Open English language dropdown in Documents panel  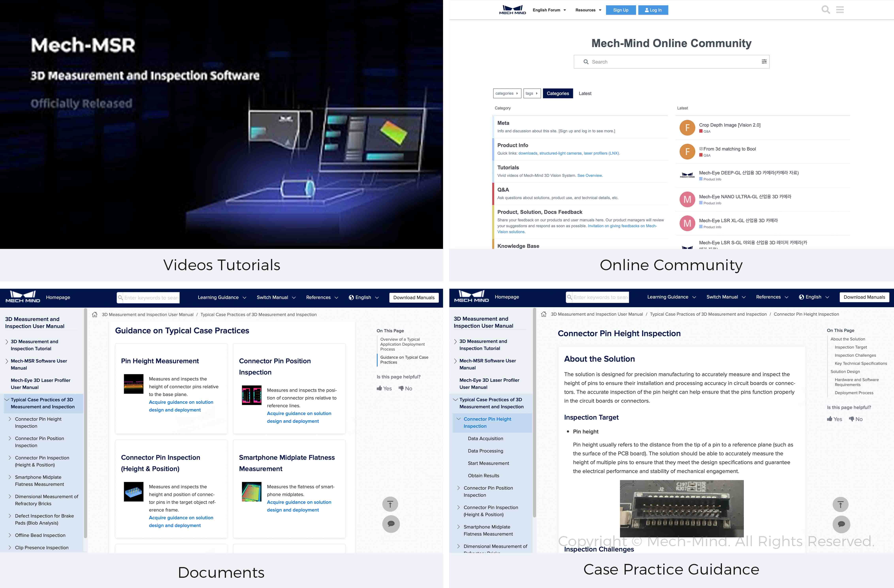pos(364,298)
